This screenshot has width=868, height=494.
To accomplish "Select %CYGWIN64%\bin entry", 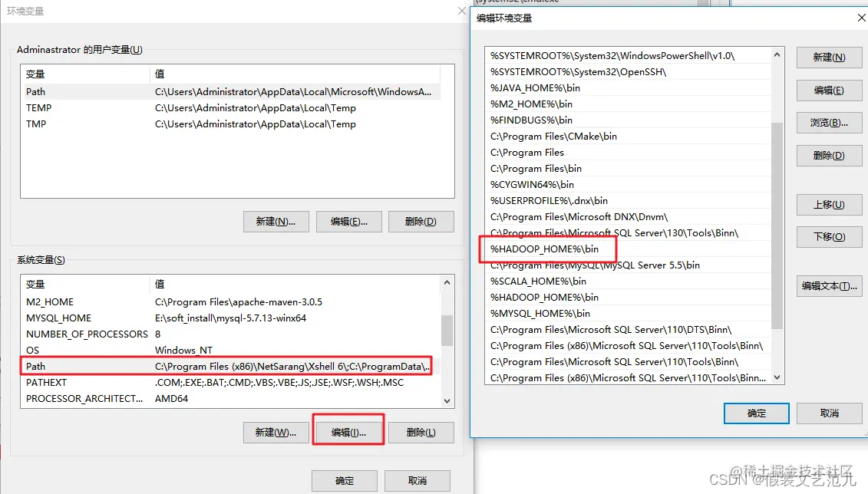I will [x=628, y=184].
